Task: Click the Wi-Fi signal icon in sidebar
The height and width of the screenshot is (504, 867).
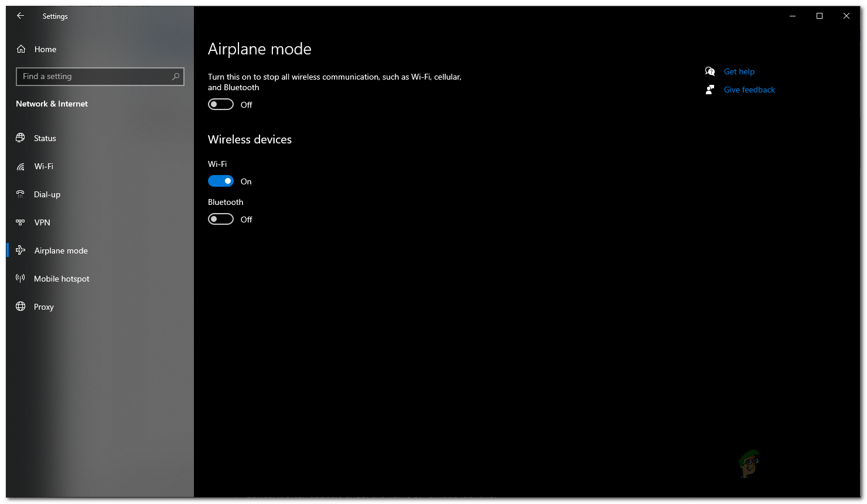Action: (21, 167)
